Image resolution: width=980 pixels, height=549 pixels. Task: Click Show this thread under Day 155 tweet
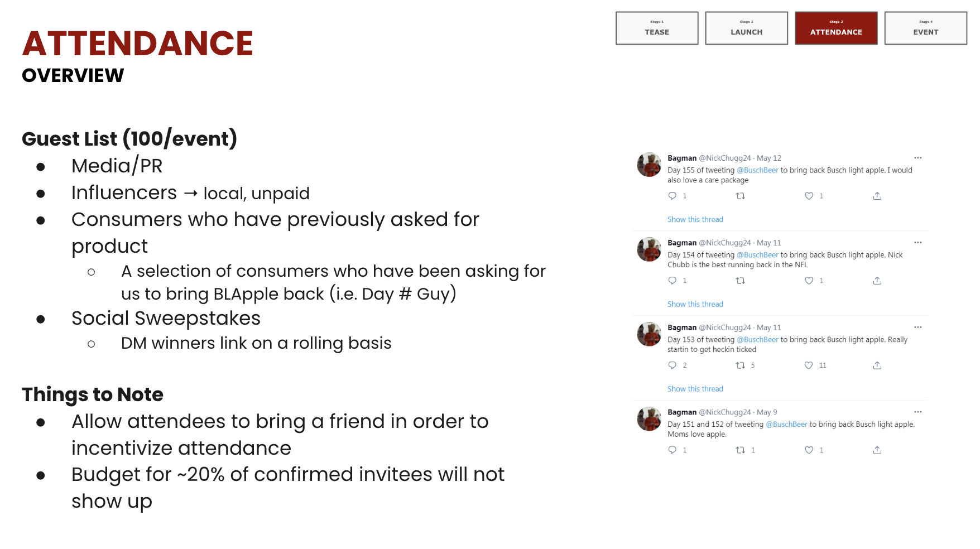click(x=695, y=219)
